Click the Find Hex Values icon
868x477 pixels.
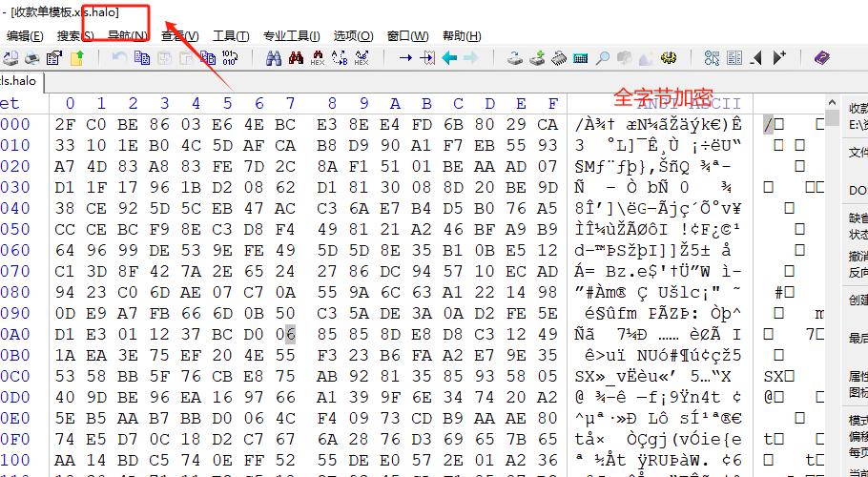pyautogui.click(x=317, y=58)
